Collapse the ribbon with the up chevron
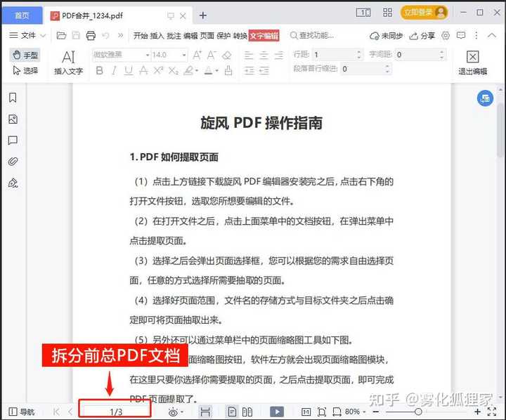The height and width of the screenshot is (420, 506). (492, 35)
